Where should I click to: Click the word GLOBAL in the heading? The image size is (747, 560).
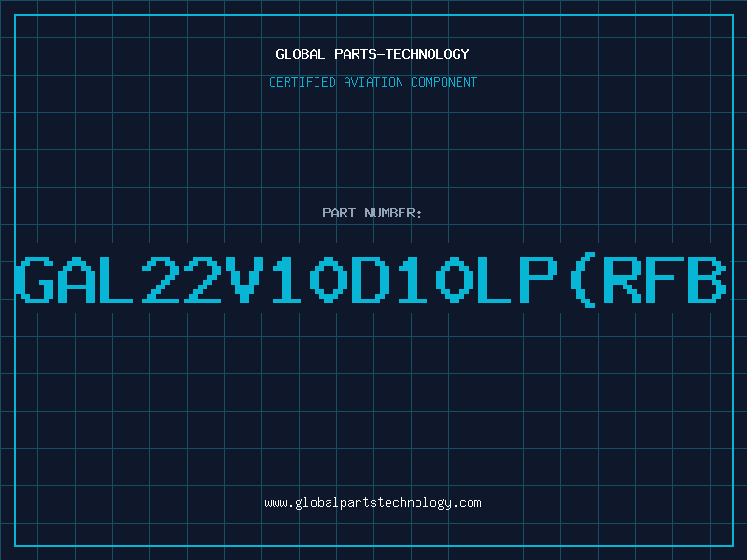pos(300,54)
